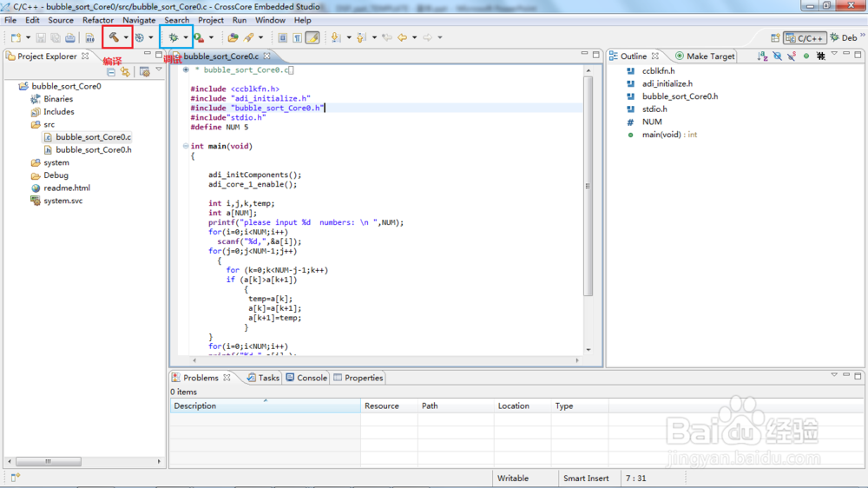Click the Last Edit Location icon
This screenshot has height=488, width=868.
coord(387,37)
